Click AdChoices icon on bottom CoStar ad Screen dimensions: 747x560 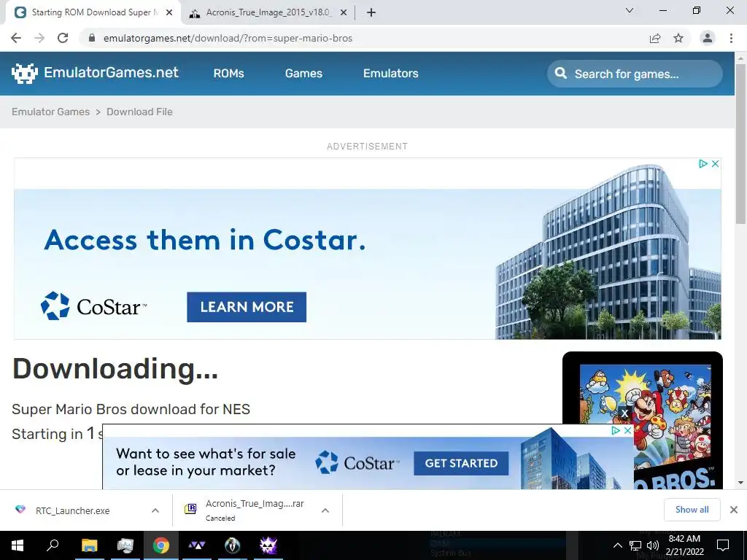coord(615,430)
